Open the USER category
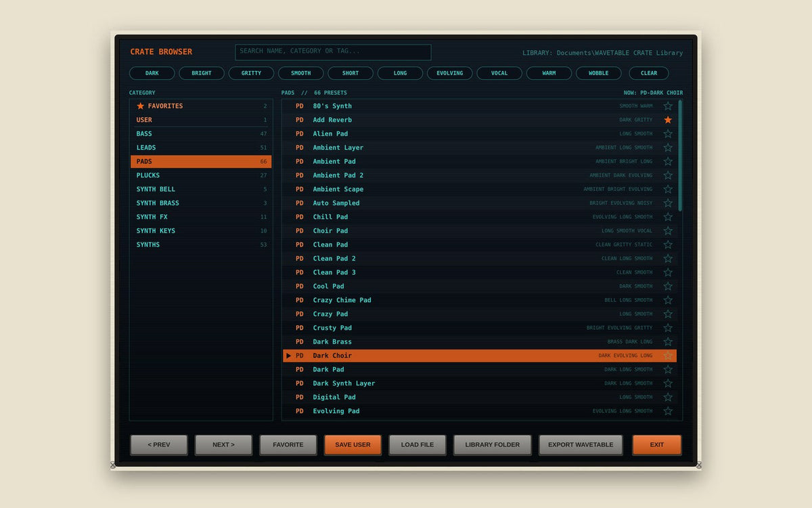 [201, 120]
